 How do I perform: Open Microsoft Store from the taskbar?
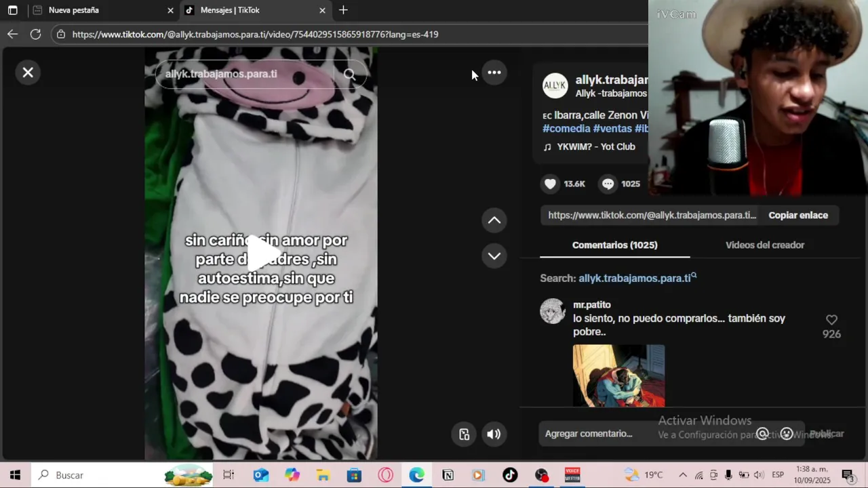click(x=355, y=475)
